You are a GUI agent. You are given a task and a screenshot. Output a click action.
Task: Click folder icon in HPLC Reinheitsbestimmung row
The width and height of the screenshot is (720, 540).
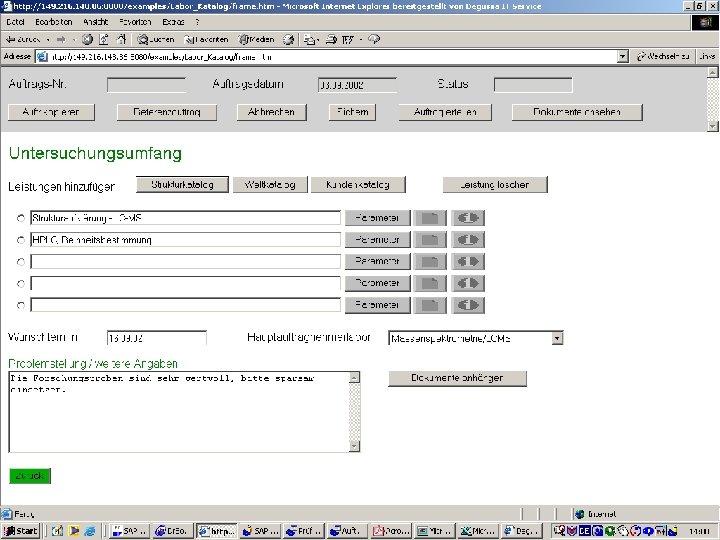(430, 239)
